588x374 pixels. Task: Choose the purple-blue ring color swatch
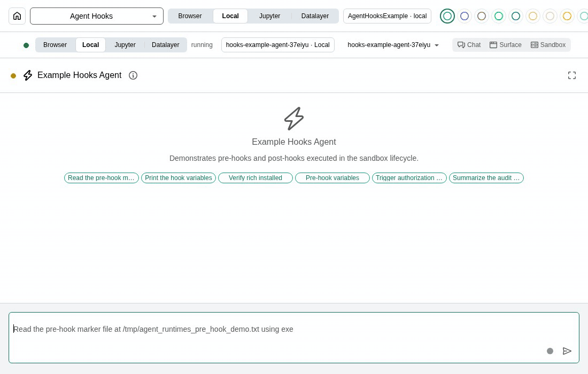click(464, 16)
